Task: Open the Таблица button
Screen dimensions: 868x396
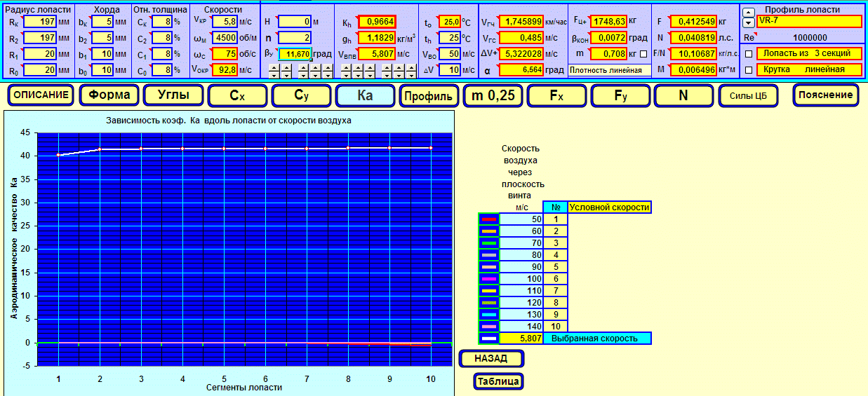Action: [x=499, y=381]
